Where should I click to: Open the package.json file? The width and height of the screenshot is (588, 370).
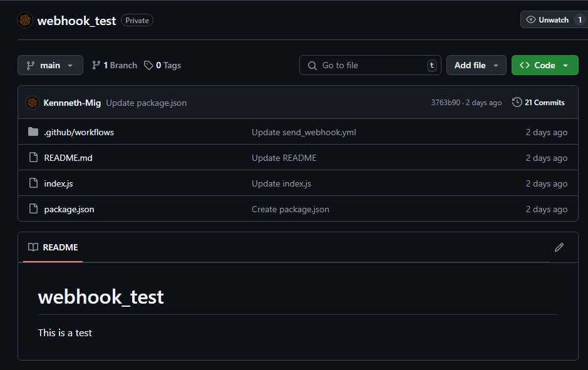69,209
